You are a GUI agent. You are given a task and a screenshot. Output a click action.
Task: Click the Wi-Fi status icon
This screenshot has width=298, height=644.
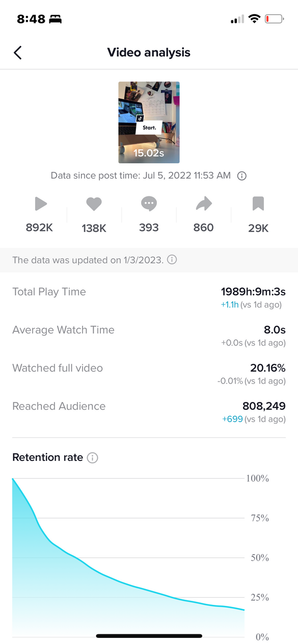(254, 19)
